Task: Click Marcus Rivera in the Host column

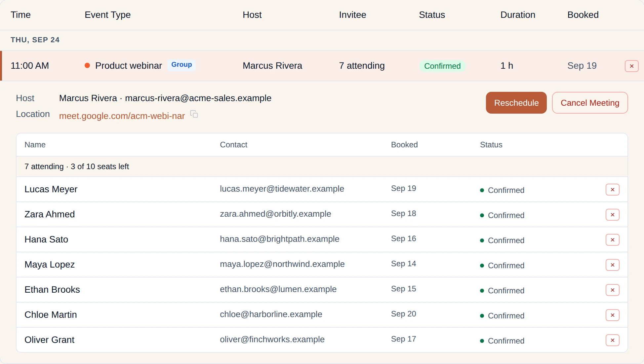Action: (272, 66)
